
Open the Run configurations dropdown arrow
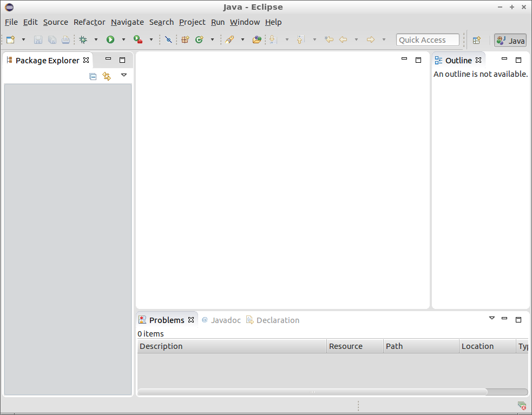click(x=123, y=39)
